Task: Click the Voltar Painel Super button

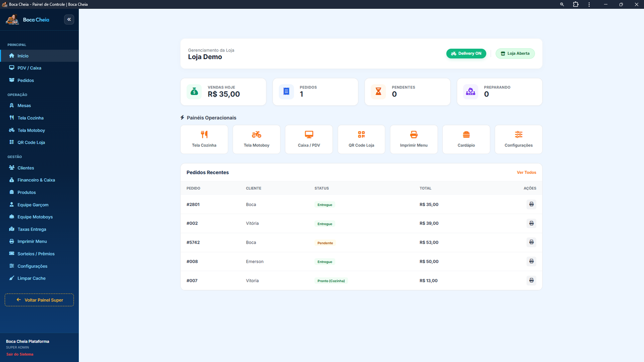Action: (39, 300)
